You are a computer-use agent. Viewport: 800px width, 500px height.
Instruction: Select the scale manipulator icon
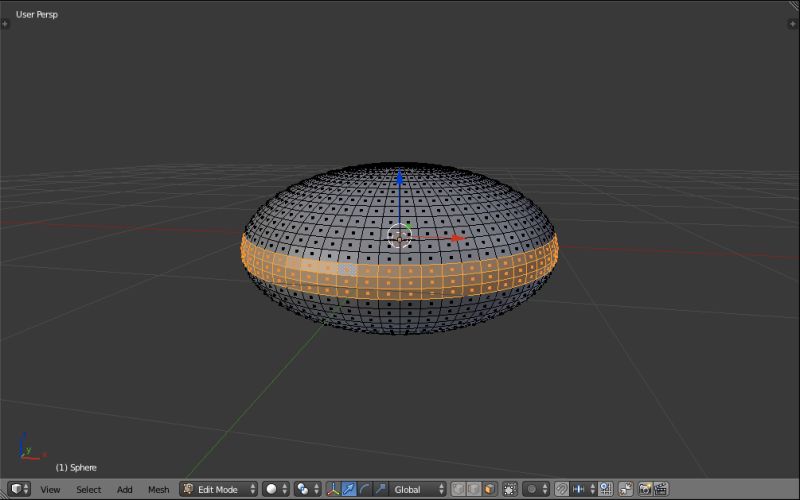coord(381,489)
